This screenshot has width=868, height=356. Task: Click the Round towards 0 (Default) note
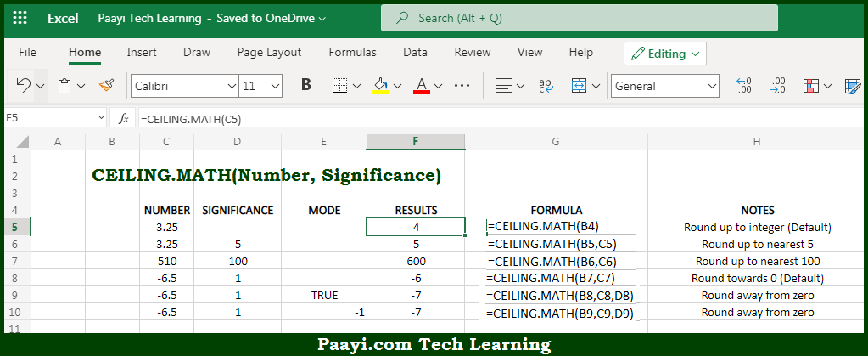tap(758, 279)
